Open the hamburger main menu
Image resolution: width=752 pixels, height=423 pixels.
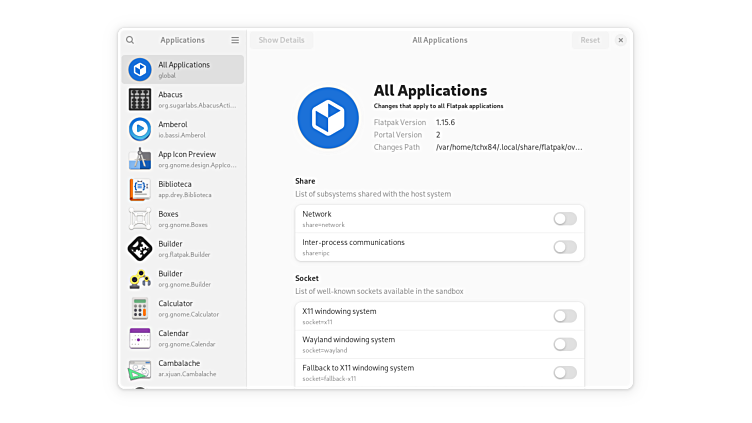(x=235, y=40)
